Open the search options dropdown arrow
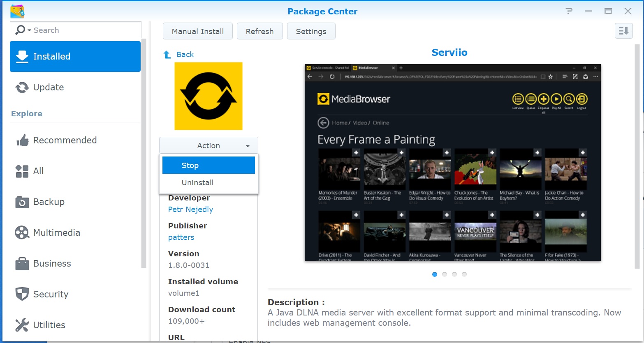The image size is (644, 343). (x=29, y=30)
